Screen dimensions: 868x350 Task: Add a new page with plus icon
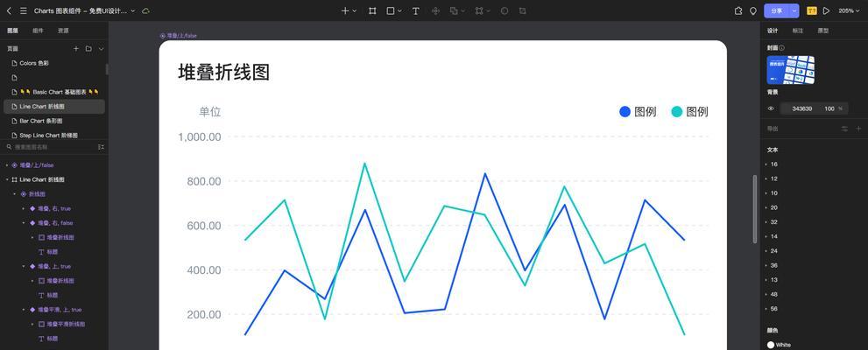[x=76, y=49]
